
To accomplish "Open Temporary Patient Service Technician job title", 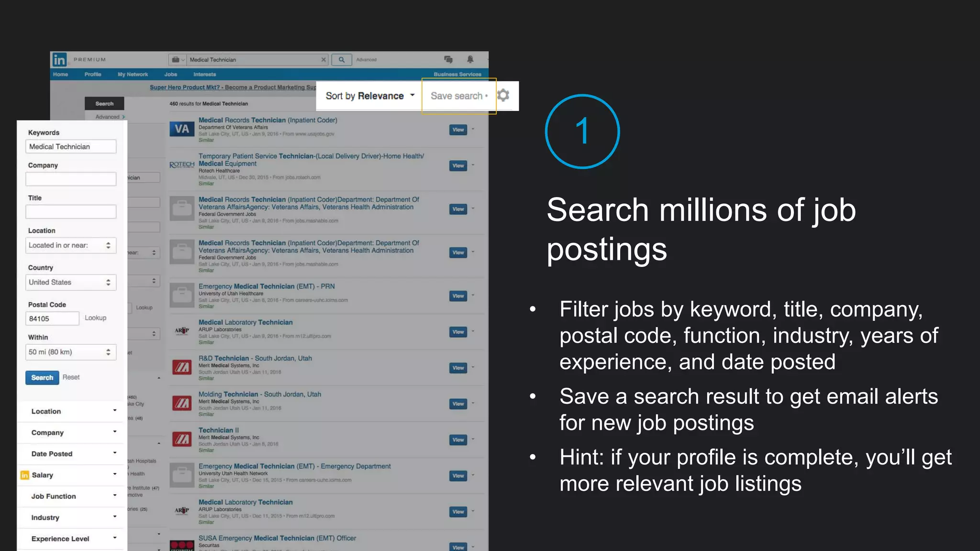I will (312, 160).
